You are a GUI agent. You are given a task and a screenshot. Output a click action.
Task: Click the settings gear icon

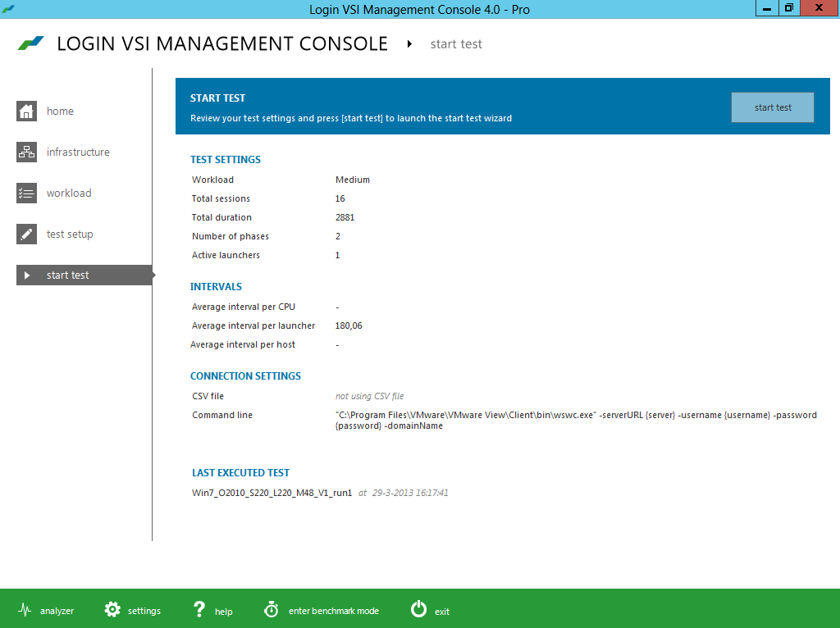[112, 610]
